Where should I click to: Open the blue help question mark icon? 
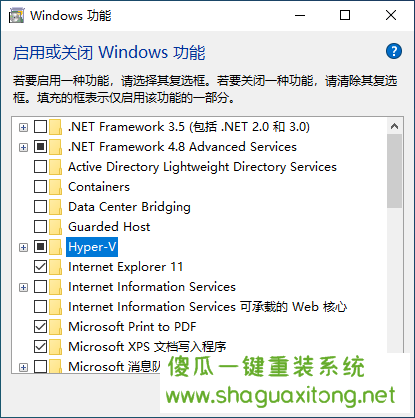click(x=394, y=51)
